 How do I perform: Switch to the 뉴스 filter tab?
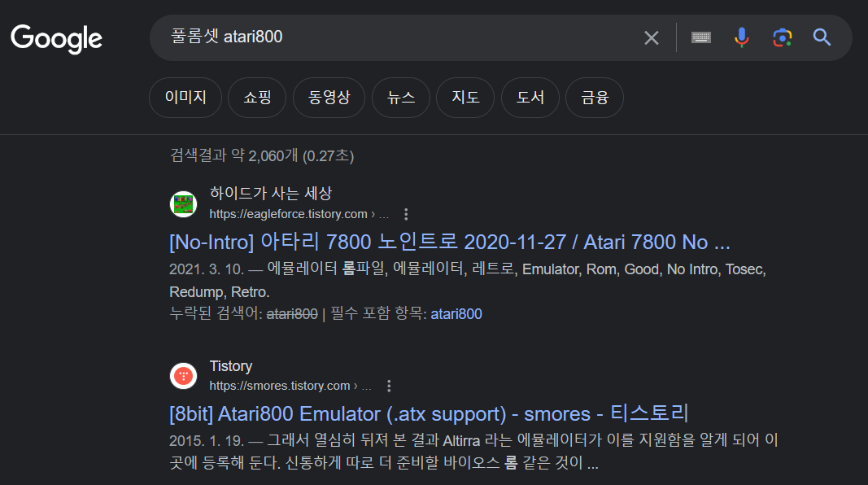coord(401,98)
